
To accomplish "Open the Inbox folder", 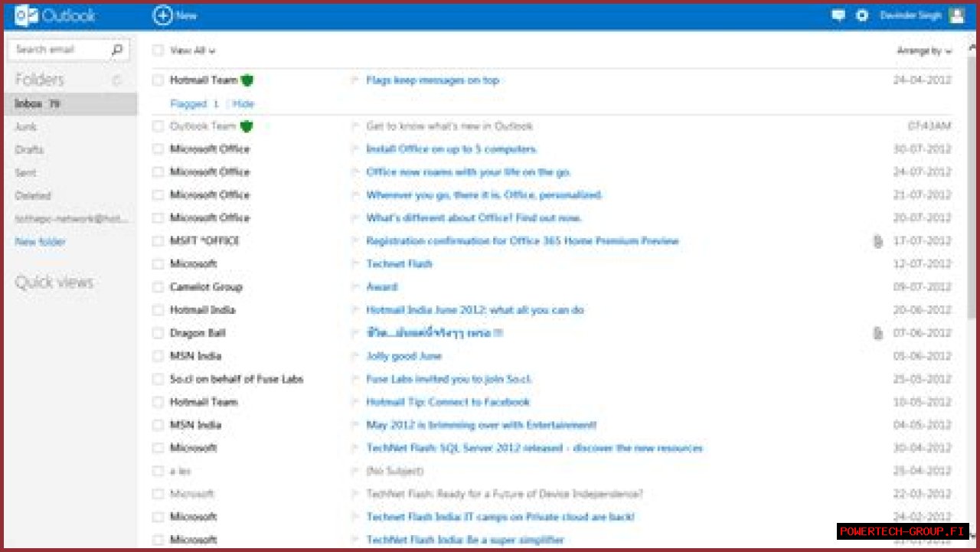I will pyautogui.click(x=69, y=103).
